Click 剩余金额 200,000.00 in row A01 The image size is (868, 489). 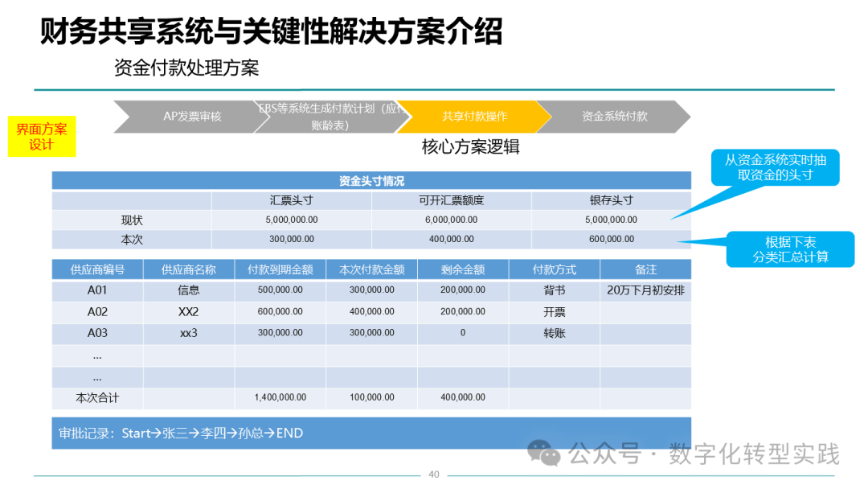pyautogui.click(x=463, y=290)
